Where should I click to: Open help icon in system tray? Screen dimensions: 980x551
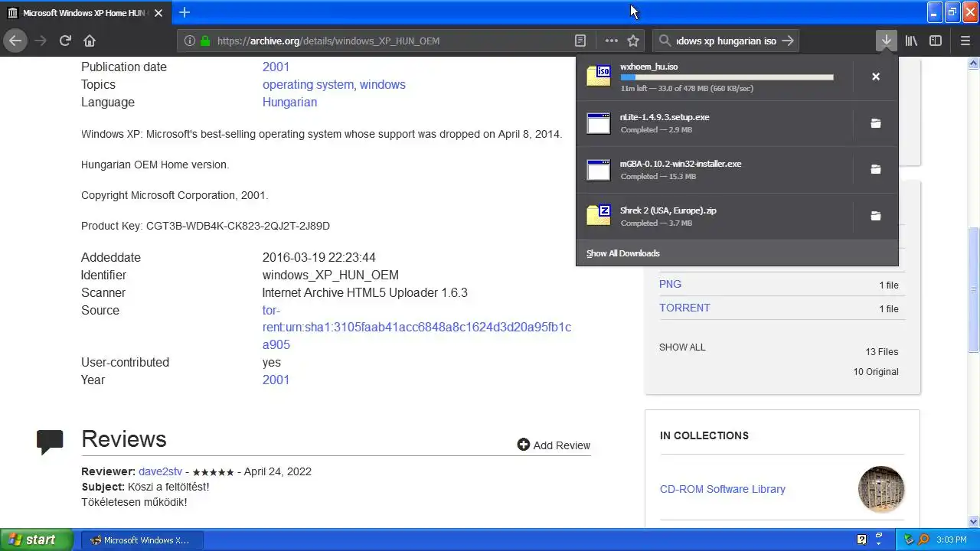pyautogui.click(x=862, y=540)
